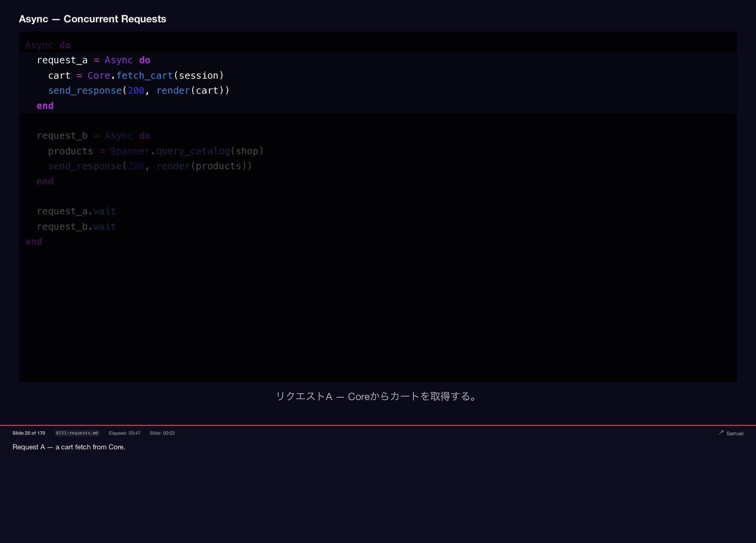Click the highlighted request_a = Async do line
Viewport: 756px width, 543px height.
tap(93, 60)
